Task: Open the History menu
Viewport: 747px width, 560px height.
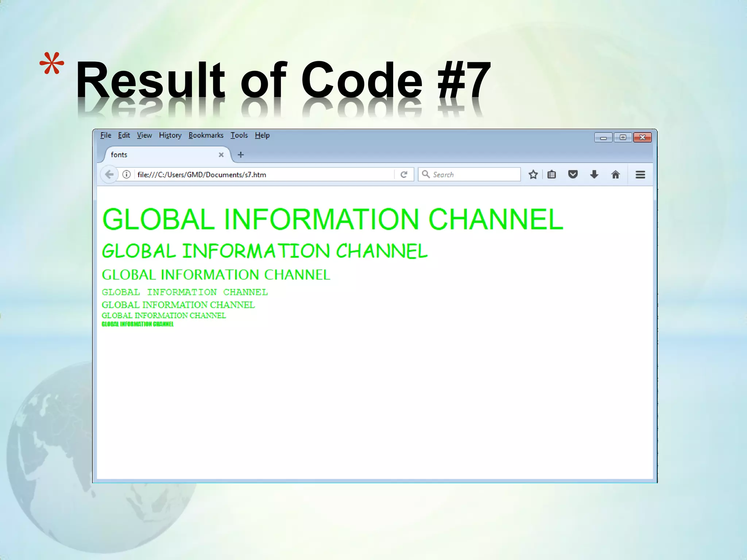Action: point(170,135)
